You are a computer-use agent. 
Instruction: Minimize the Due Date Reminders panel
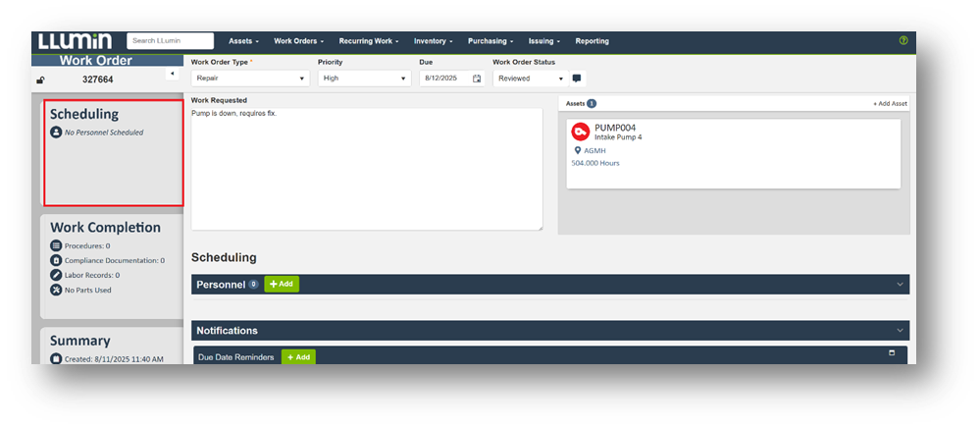892,352
